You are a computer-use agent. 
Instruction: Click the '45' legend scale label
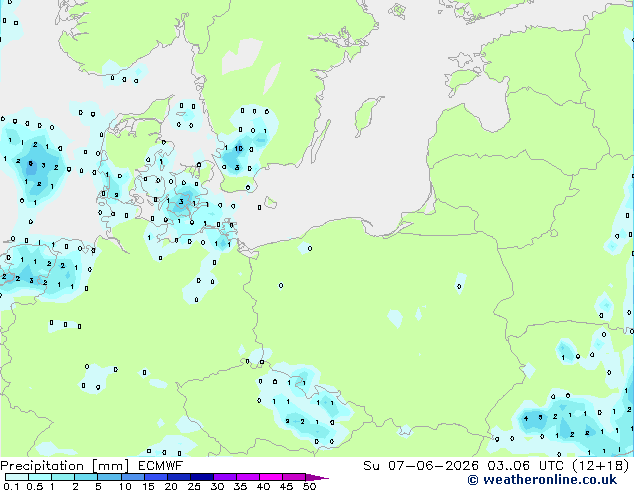(x=286, y=486)
